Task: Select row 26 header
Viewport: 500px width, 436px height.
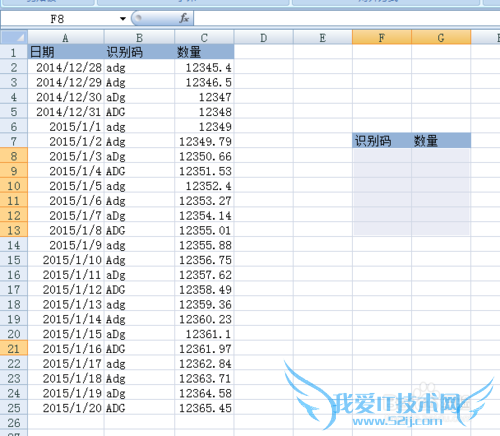Action: (14, 423)
